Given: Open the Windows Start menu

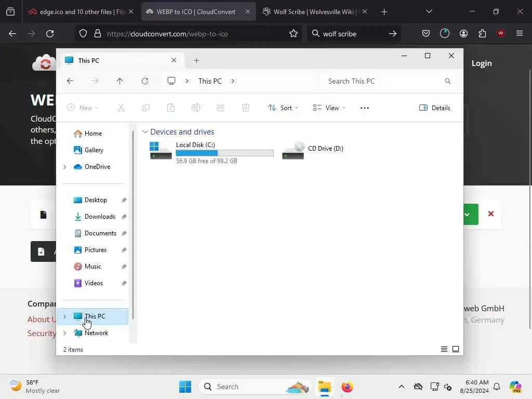Looking at the screenshot, I should coord(185,387).
